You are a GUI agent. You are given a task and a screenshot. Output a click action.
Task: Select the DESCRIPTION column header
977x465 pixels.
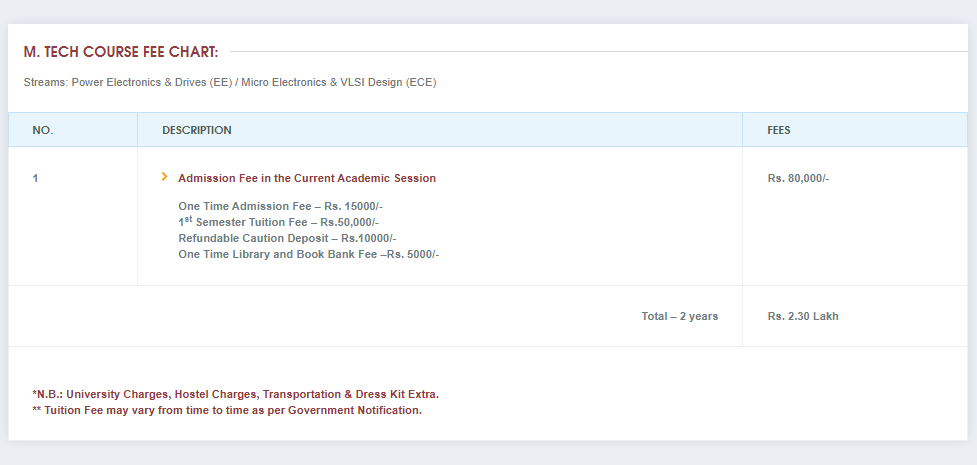(197, 130)
